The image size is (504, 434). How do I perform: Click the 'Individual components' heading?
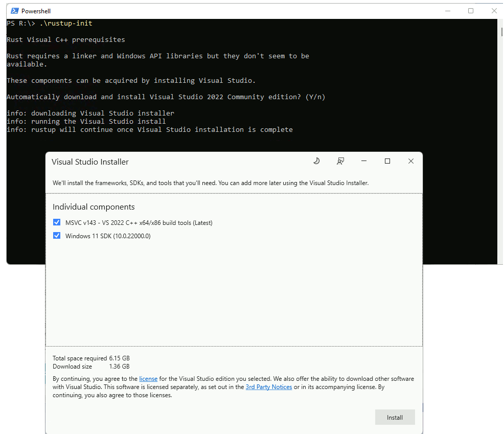click(x=94, y=207)
